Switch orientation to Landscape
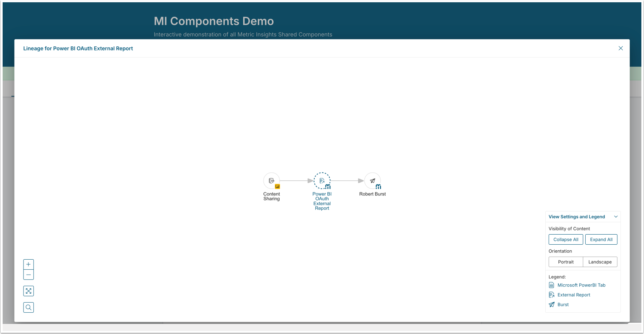644x334 pixels. pyautogui.click(x=600, y=262)
